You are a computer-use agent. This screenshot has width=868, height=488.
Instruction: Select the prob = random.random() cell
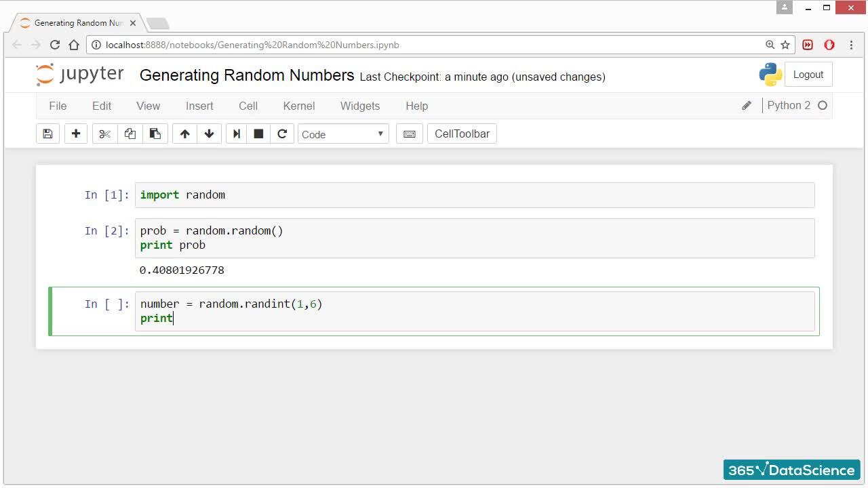tap(475, 238)
